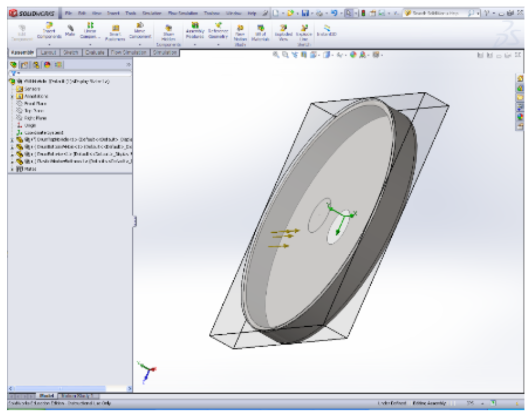532x417 pixels.
Task: Launch the Instant3D tool
Action: pyautogui.click(x=327, y=30)
